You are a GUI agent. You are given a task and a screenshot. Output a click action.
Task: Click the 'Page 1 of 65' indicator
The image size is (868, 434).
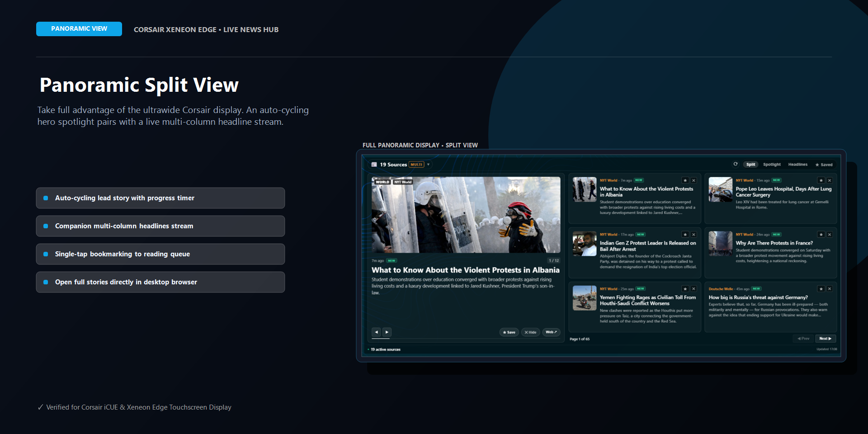(x=580, y=339)
